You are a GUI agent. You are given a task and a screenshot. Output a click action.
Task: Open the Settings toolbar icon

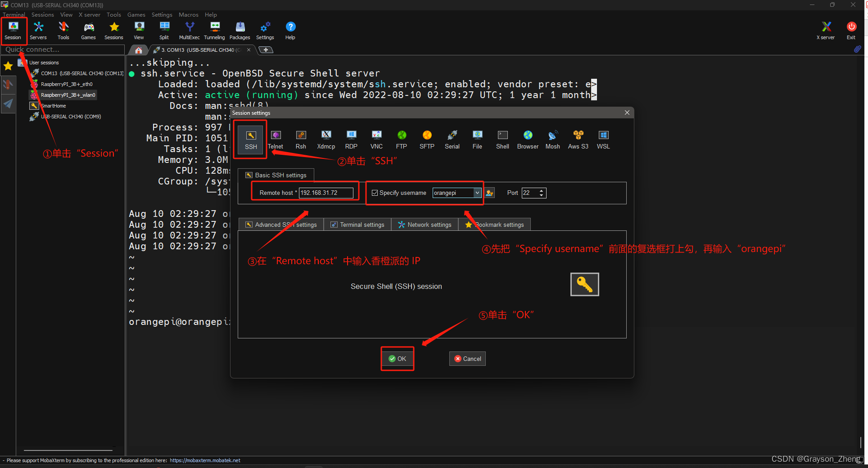pos(265,31)
